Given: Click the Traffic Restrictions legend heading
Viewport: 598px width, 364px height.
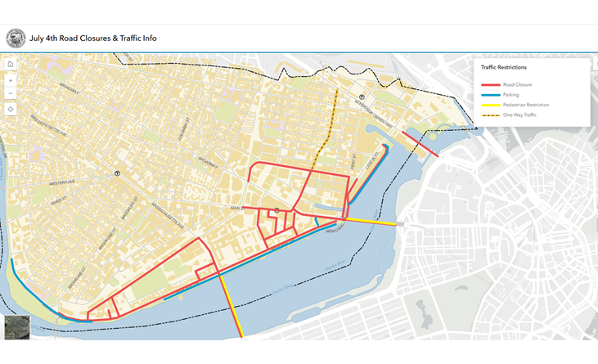Looking at the screenshot, I should [503, 67].
